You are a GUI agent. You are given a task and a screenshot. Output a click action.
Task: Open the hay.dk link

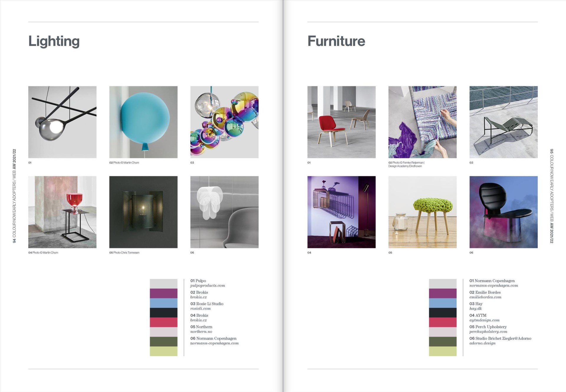tap(475, 309)
